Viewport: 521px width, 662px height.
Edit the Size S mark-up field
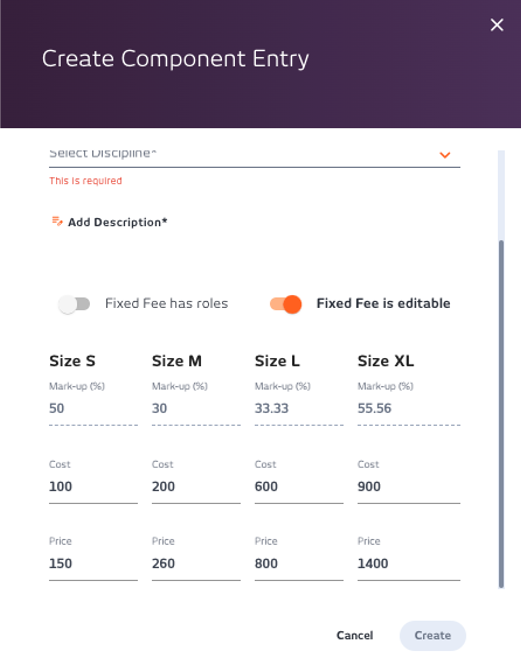(x=93, y=408)
